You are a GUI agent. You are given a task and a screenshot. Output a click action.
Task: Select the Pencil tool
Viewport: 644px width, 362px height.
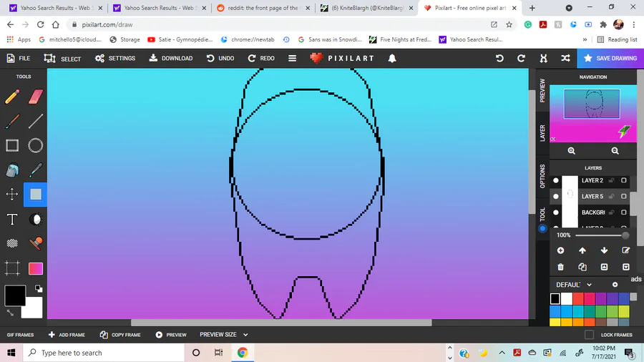pos(12,97)
